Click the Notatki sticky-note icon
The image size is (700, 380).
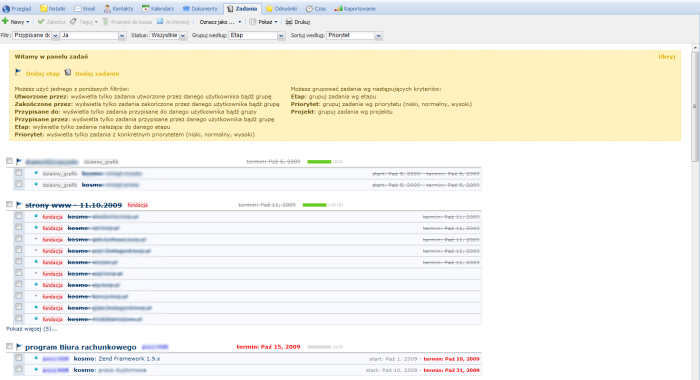click(44, 8)
